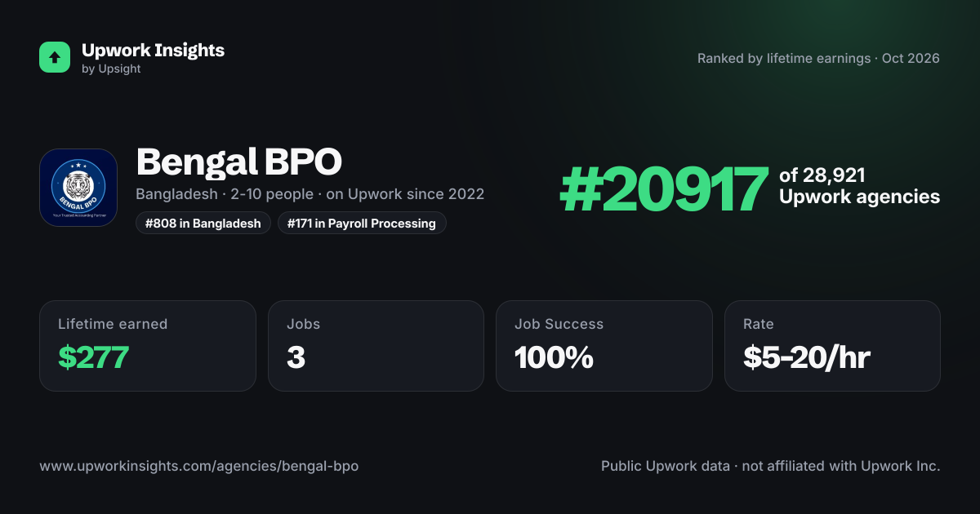Screen dimensions: 980x514
Task: Click the Bangladesh location detail line
Action: [x=310, y=194]
